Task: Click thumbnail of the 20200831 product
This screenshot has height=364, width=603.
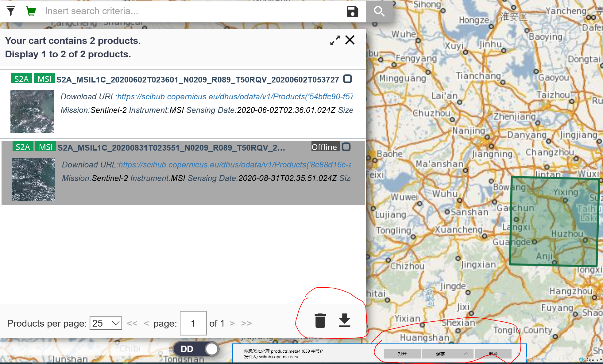Action: [33, 179]
